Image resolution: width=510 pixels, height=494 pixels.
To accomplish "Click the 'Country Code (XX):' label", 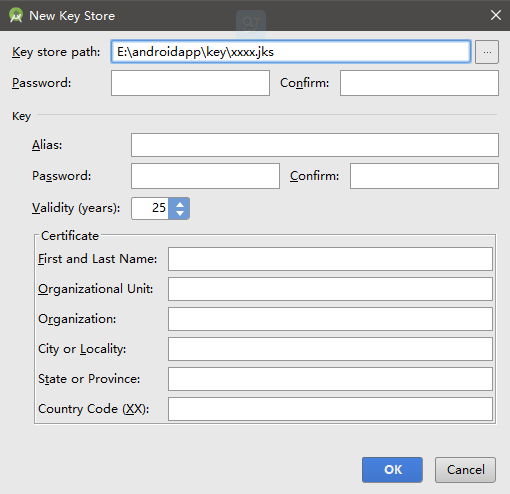I will (x=94, y=409).
